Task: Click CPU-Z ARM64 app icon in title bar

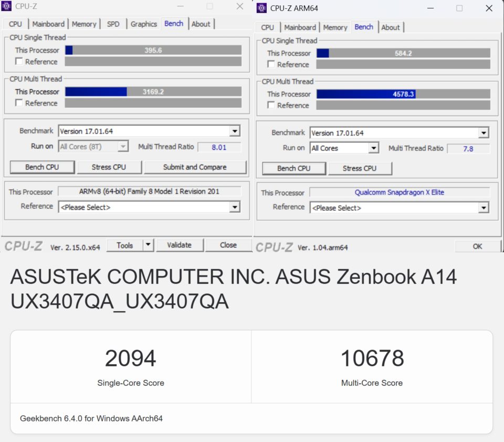Action: tap(261, 8)
